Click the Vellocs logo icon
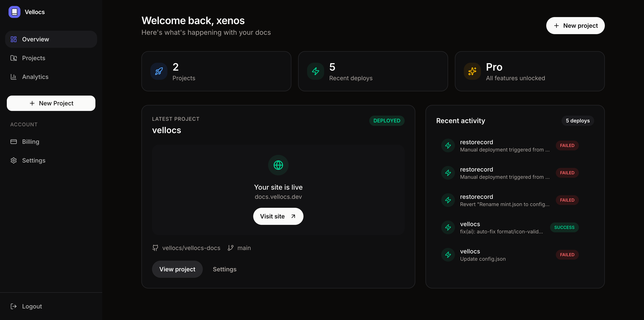Image resolution: width=644 pixels, height=320 pixels. point(14,12)
